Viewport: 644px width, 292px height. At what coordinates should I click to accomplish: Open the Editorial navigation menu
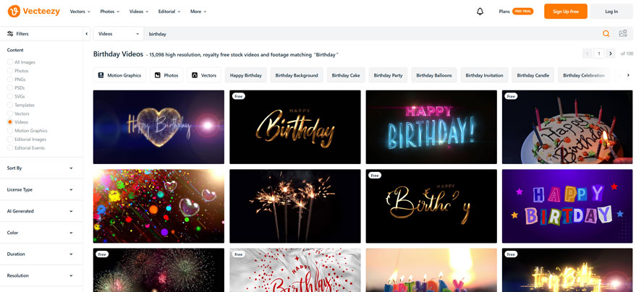169,12
